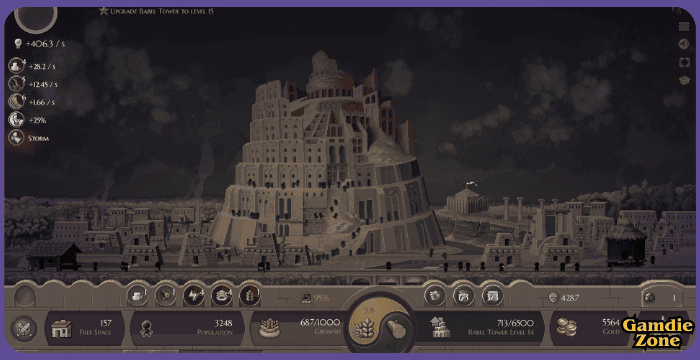Open the first round icon right of dial
The image size is (700, 360).
click(x=434, y=295)
